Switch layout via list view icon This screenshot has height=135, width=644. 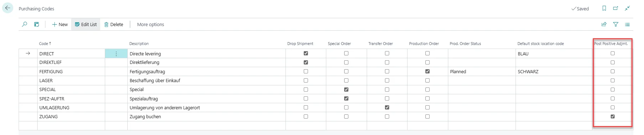(627, 24)
